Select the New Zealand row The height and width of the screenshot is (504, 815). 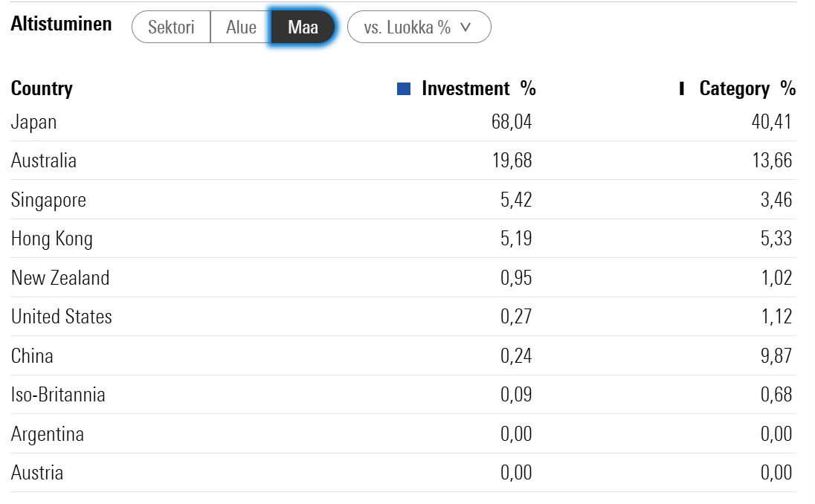403,278
